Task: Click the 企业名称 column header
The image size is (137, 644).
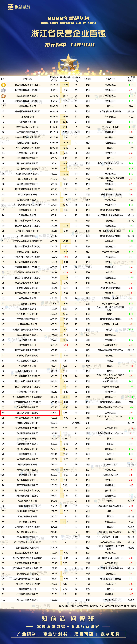Action: [27, 79]
